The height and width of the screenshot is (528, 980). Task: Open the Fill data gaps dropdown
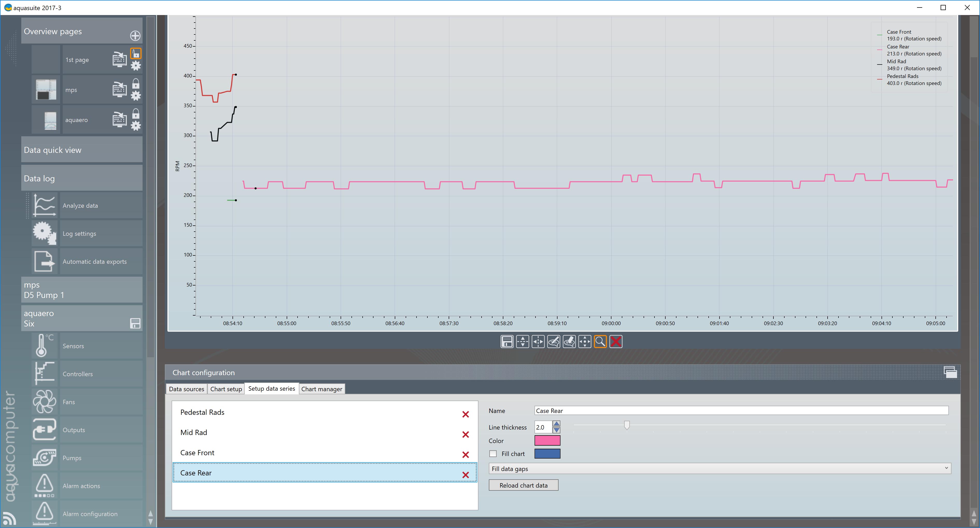[720, 469]
